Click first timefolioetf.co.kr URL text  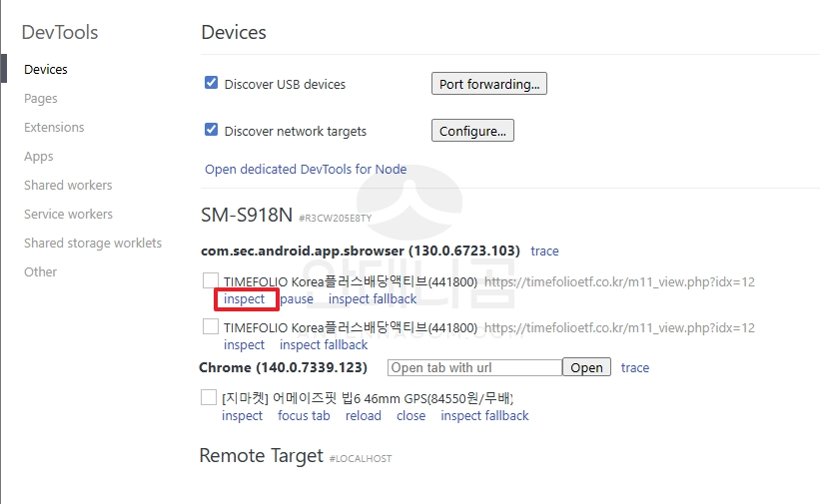[x=619, y=282]
